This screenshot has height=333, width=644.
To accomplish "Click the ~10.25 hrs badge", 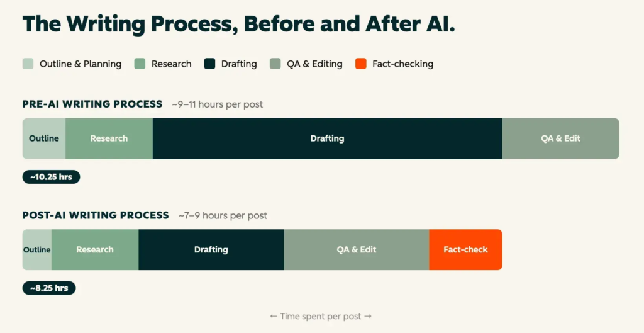I will 51,177.
